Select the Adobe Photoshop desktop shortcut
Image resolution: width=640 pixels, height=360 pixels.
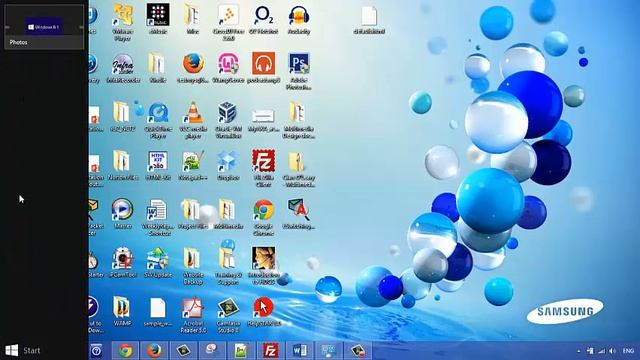pos(298,71)
